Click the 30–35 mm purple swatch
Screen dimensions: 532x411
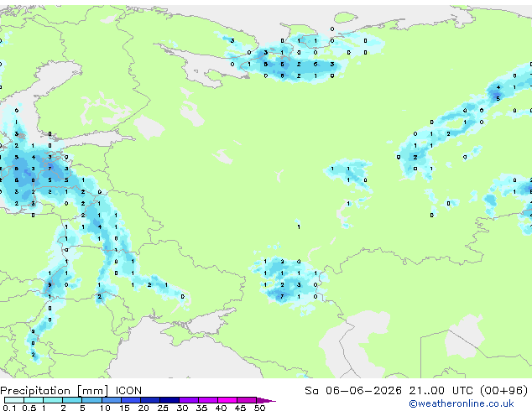[x=188, y=400]
